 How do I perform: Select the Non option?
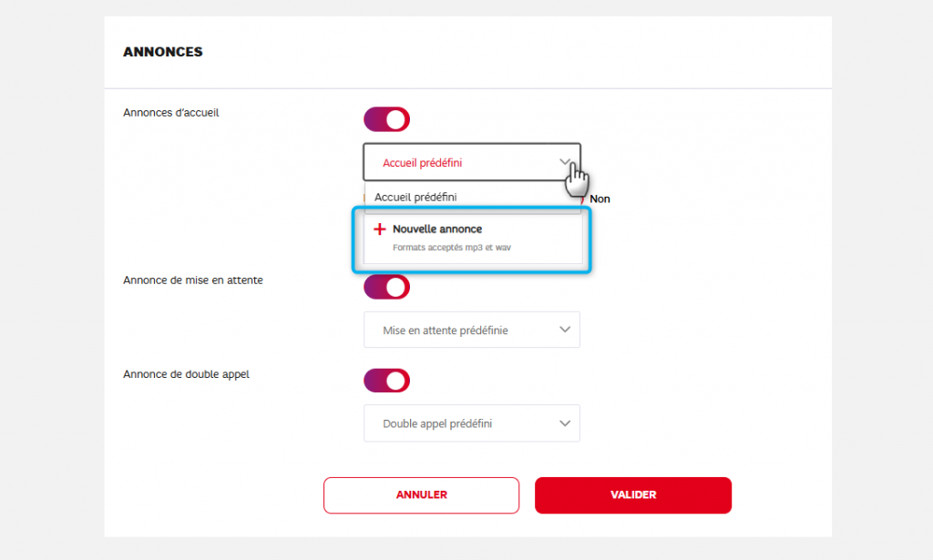click(x=600, y=199)
